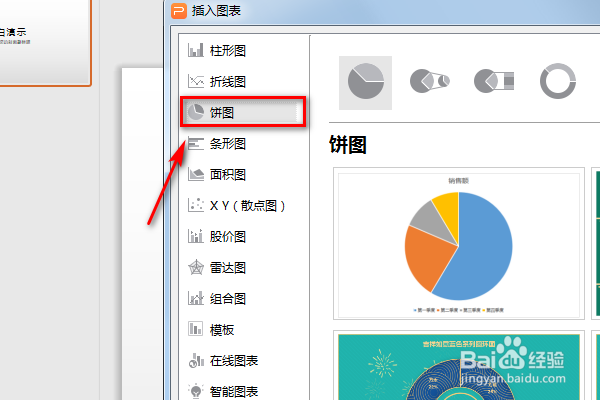
Task: Pick the teal fireworks doughnut chart template
Action: pyautogui.click(x=459, y=366)
